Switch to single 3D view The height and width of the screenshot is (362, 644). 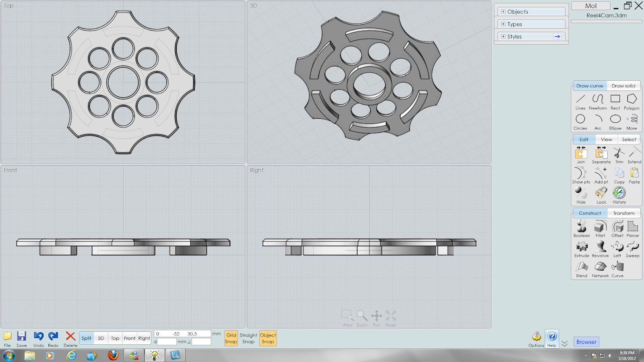pos(101,338)
